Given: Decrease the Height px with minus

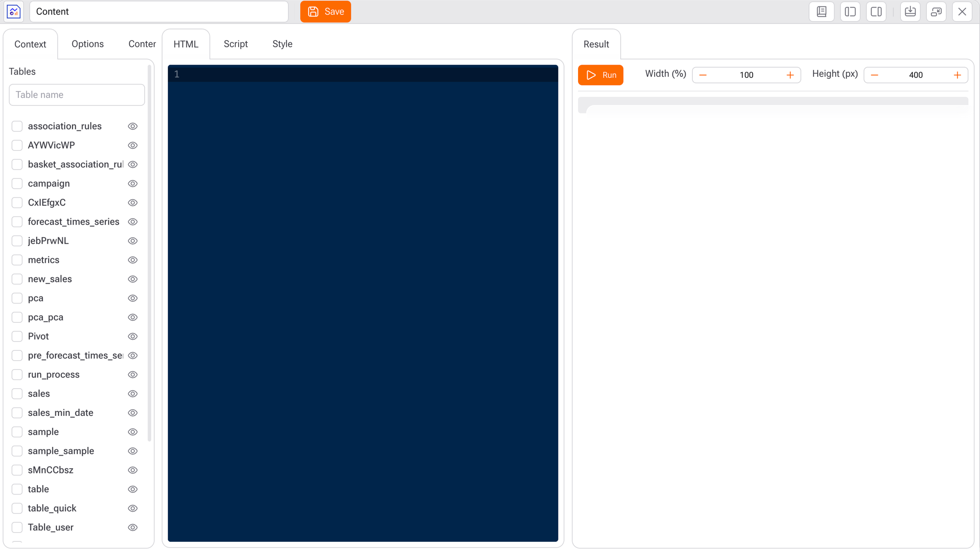Looking at the screenshot, I should click(x=875, y=75).
